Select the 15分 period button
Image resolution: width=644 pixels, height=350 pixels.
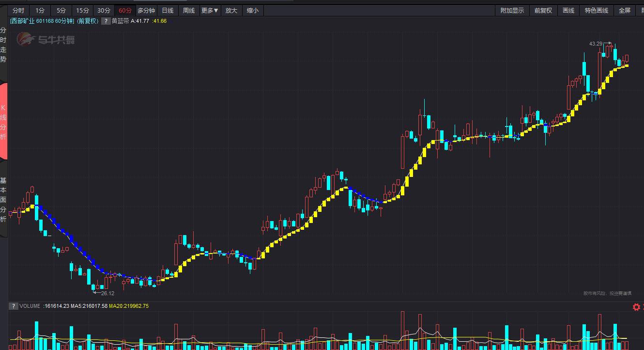point(82,11)
